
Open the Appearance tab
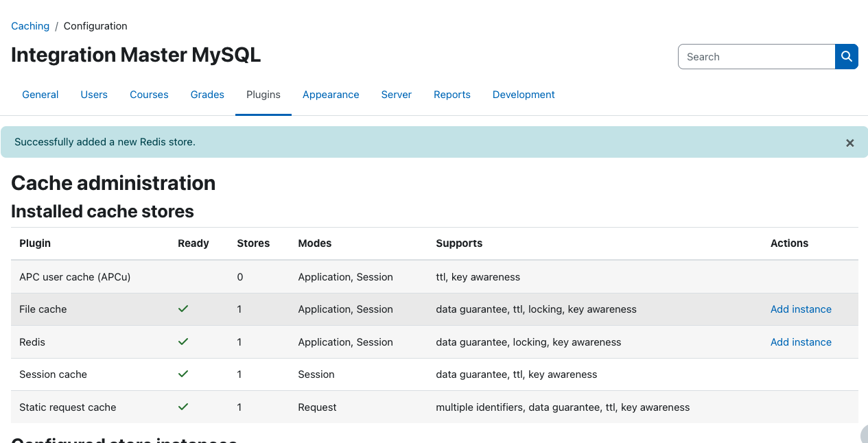pyautogui.click(x=331, y=95)
